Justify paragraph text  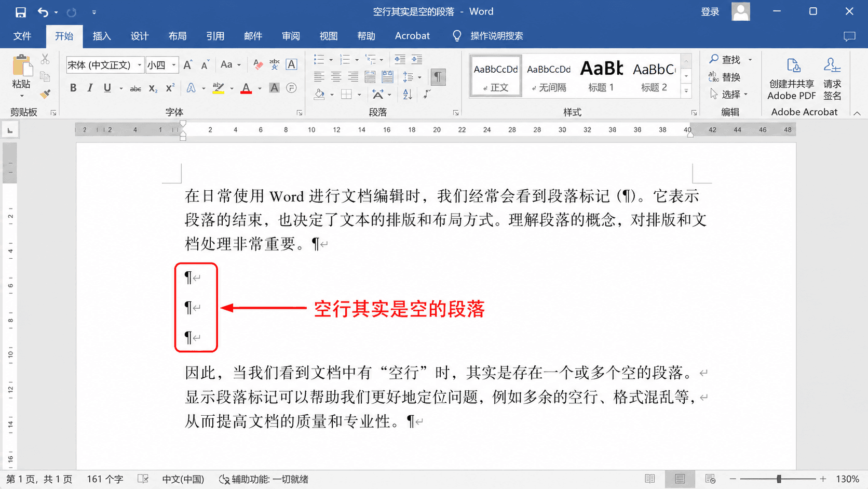pyautogui.click(x=370, y=77)
